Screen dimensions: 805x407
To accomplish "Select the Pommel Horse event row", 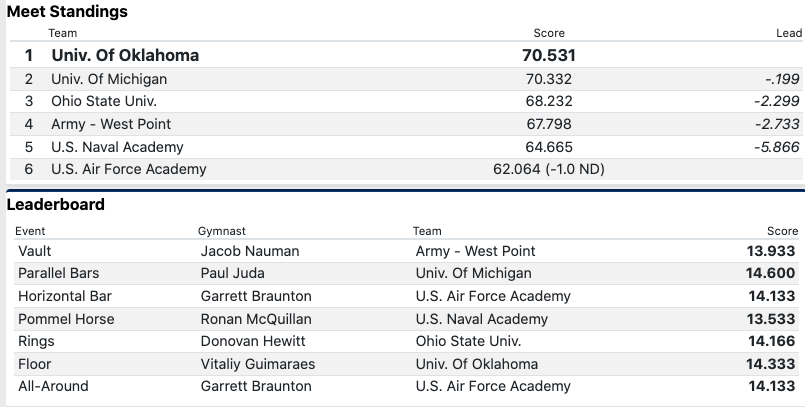I will [66, 319].
